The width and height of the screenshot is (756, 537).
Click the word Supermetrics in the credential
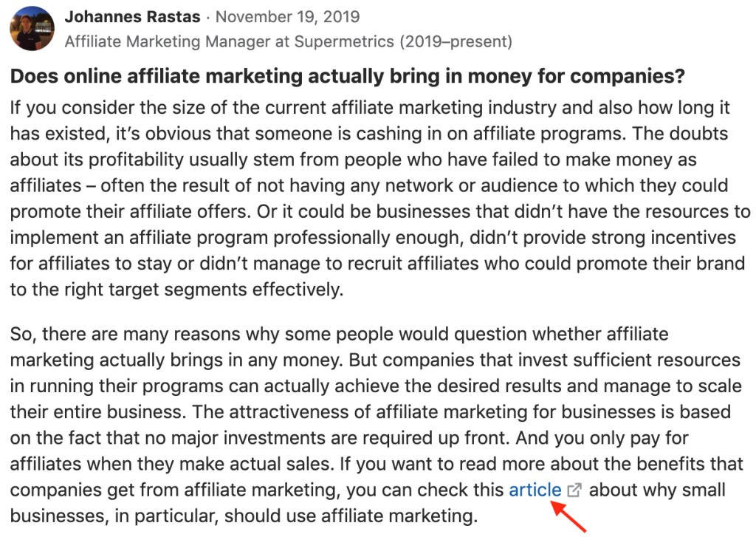[344, 42]
